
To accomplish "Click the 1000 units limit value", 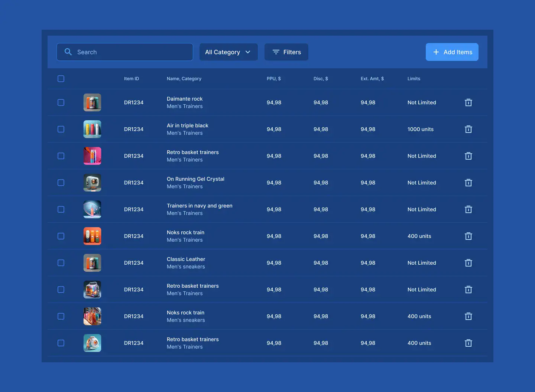I will coord(421,129).
